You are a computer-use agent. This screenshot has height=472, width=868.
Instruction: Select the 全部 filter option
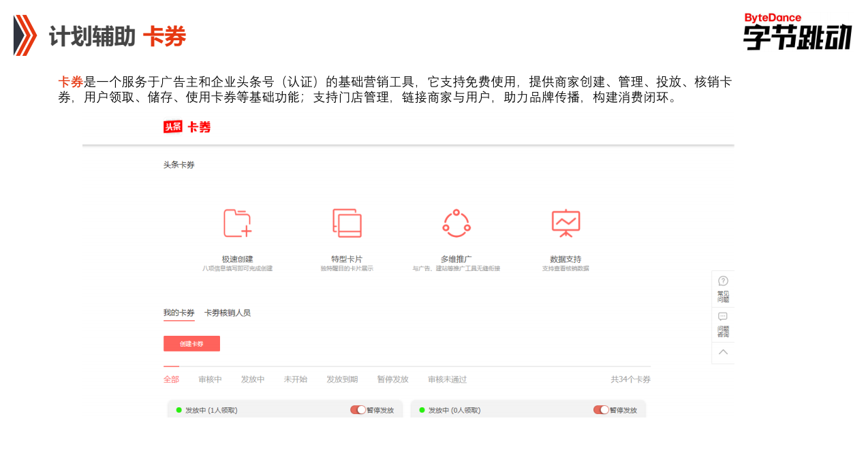point(171,379)
